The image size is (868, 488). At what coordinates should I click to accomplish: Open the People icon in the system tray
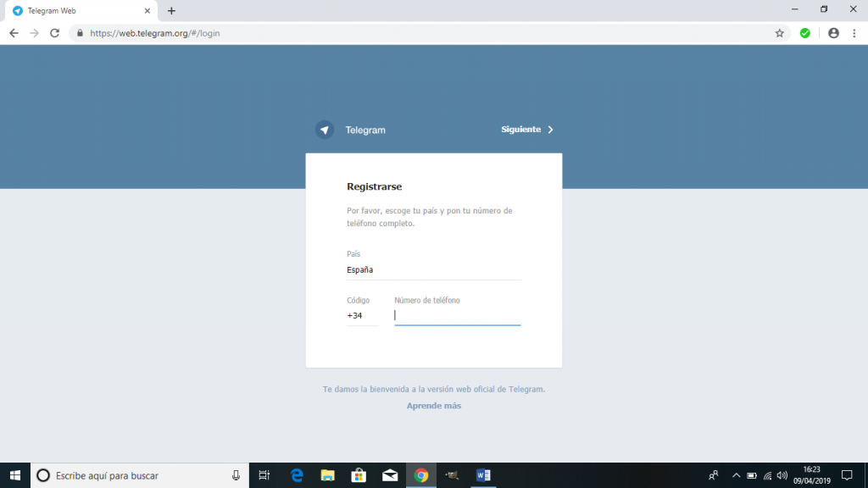714,475
